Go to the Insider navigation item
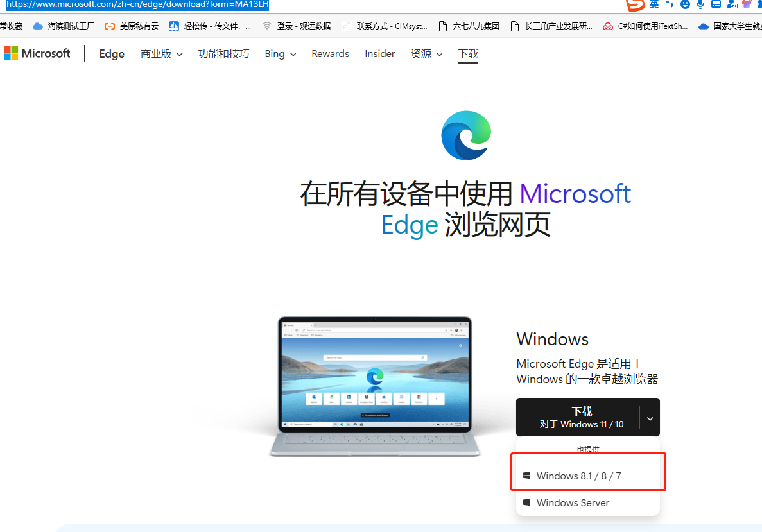Screen dimensions: 762x532 coord(380,54)
